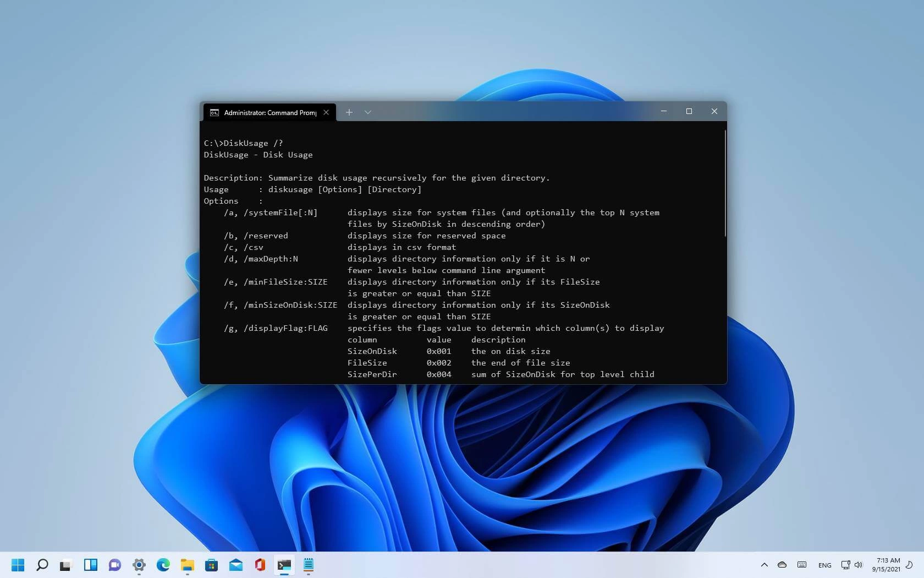Open Settings gear on taskbar

click(139, 565)
